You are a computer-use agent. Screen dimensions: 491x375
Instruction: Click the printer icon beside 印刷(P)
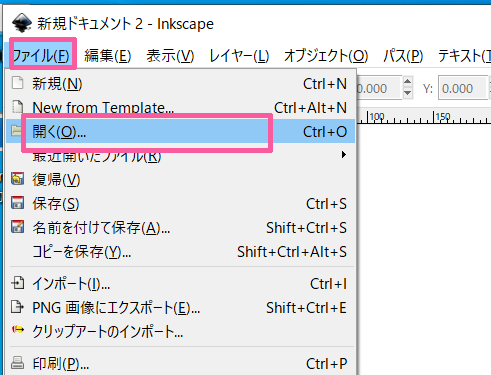pyautogui.click(x=17, y=363)
